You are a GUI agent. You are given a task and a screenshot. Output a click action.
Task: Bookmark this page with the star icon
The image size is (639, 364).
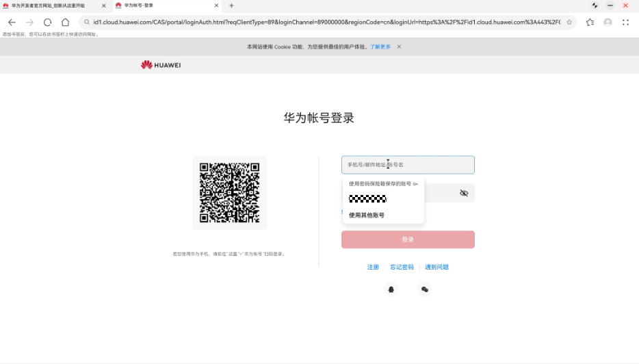(569, 23)
